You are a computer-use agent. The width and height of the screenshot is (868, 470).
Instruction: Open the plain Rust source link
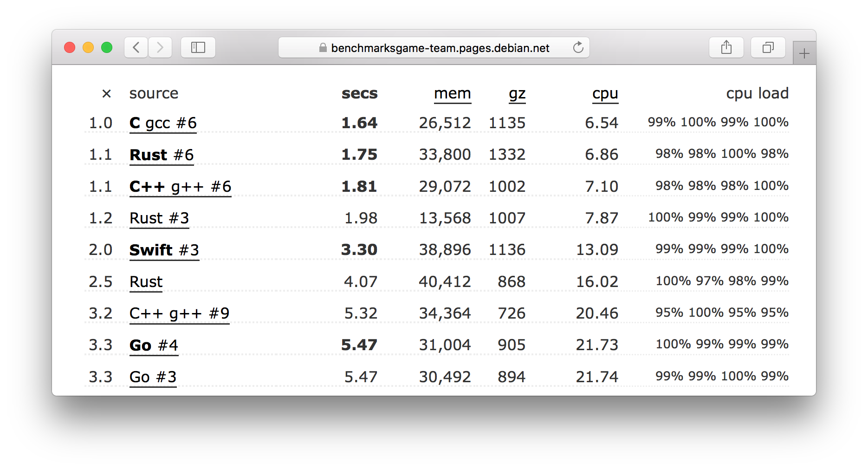point(146,282)
